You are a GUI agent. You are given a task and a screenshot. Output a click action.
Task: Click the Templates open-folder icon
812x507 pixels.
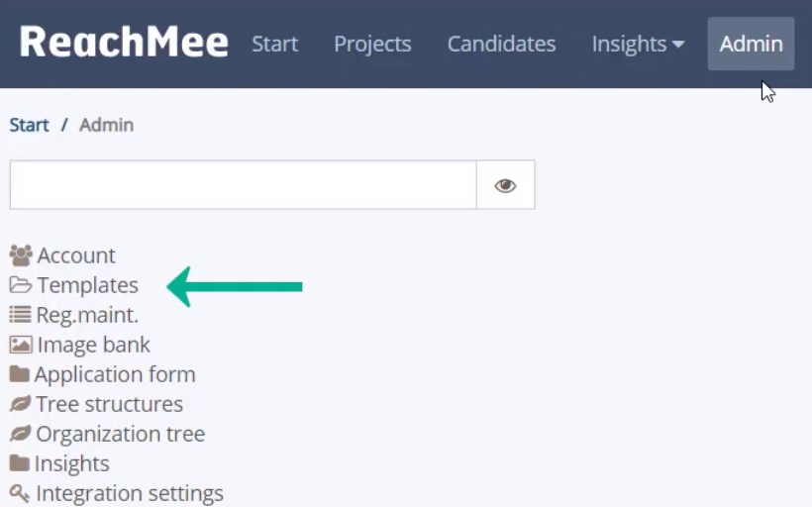coord(21,285)
